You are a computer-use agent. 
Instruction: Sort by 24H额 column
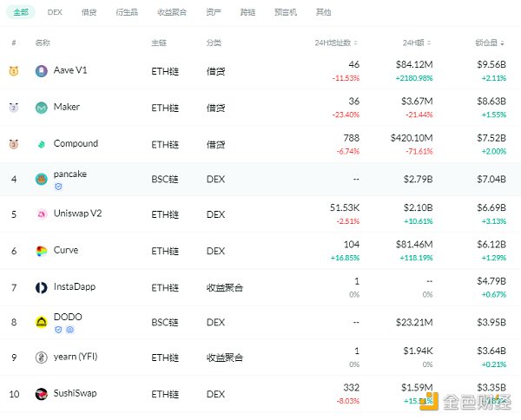click(417, 43)
